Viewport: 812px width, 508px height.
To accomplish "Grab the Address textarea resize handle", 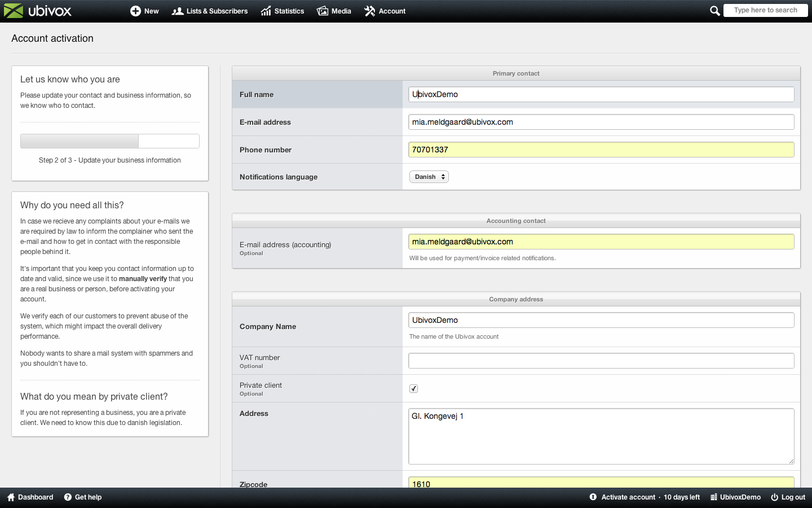I will pyautogui.click(x=791, y=461).
